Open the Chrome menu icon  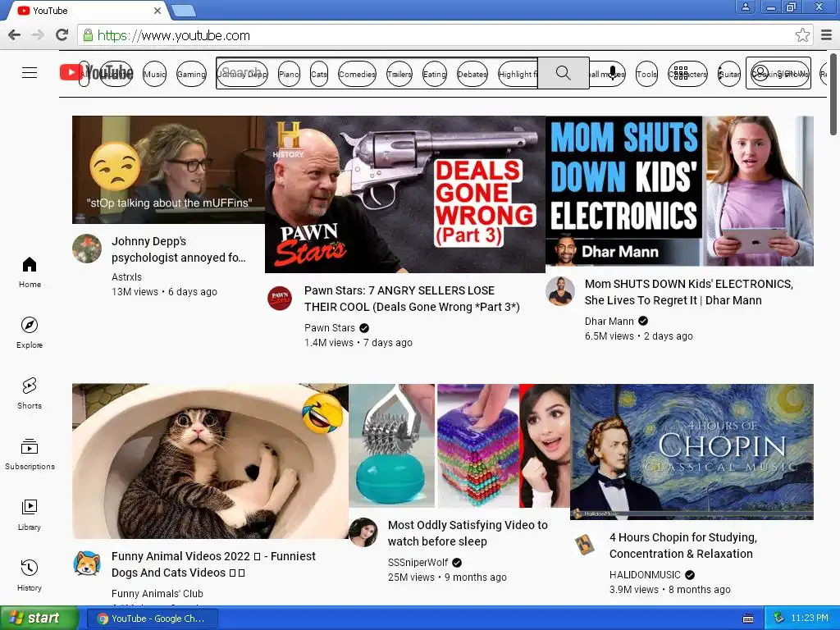[827, 35]
